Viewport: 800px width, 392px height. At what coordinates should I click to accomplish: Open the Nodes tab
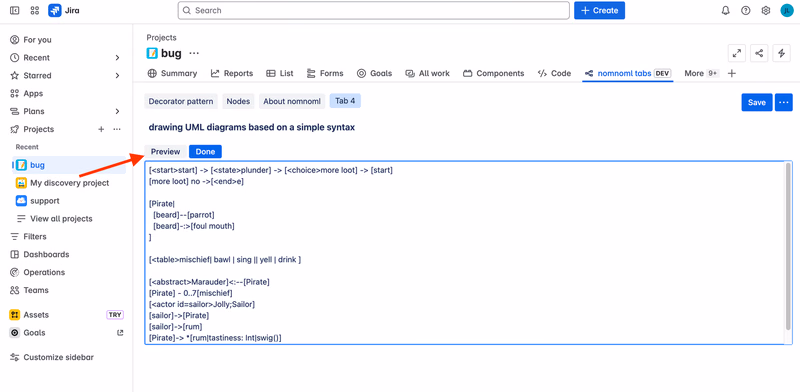click(238, 101)
